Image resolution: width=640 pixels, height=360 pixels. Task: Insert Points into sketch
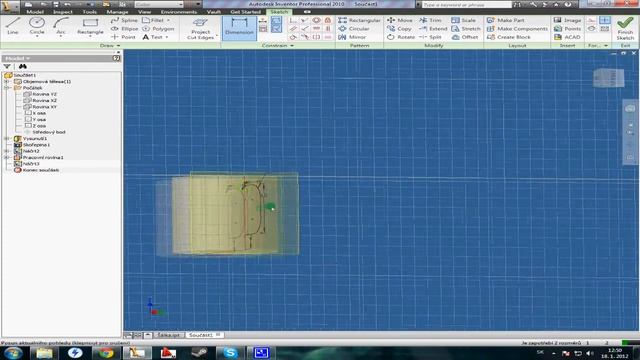pyautogui.click(x=567, y=29)
